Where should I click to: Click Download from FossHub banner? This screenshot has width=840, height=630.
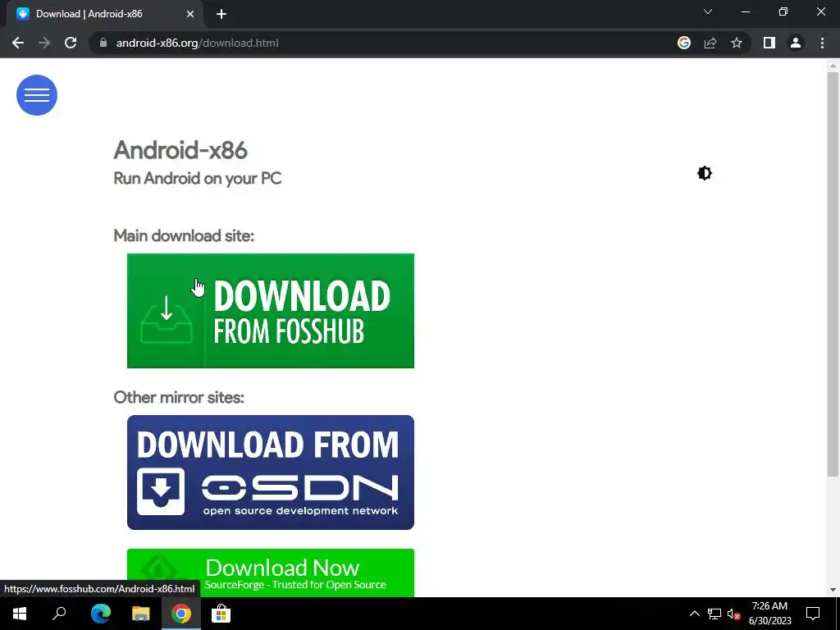click(x=271, y=311)
